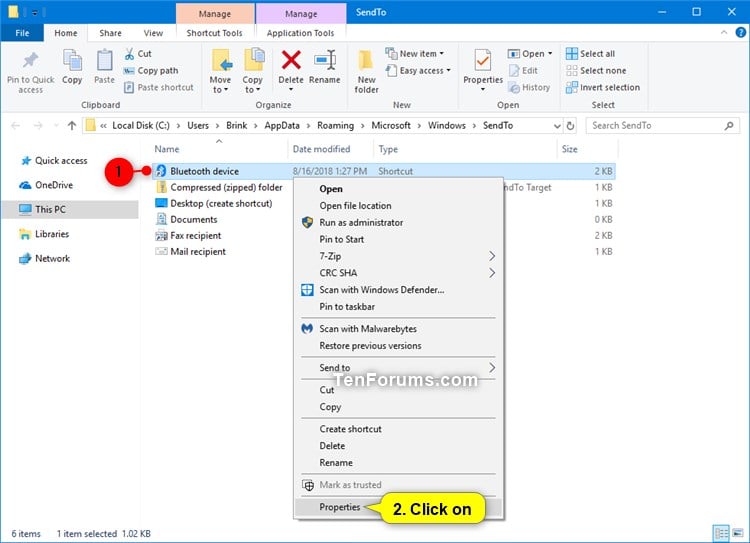Click the Search SendTo field
The width and height of the screenshot is (750, 543).
click(662, 125)
